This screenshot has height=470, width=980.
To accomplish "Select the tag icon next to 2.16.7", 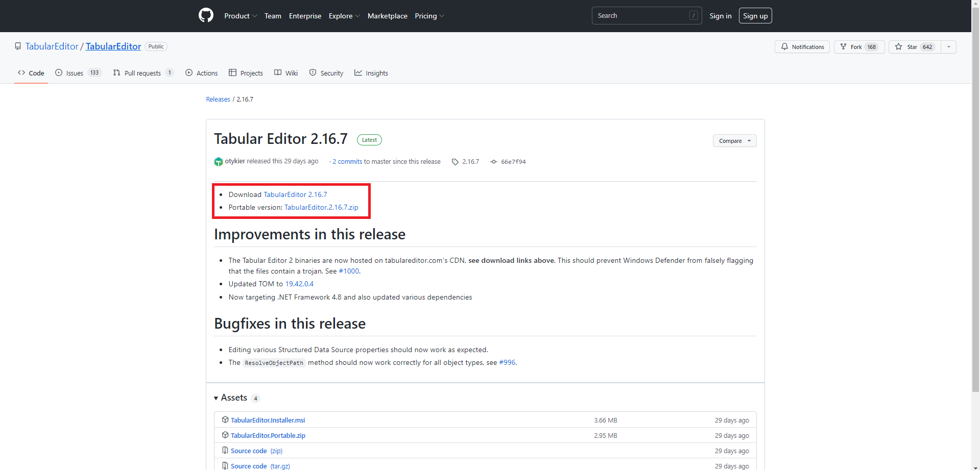I will click(455, 162).
